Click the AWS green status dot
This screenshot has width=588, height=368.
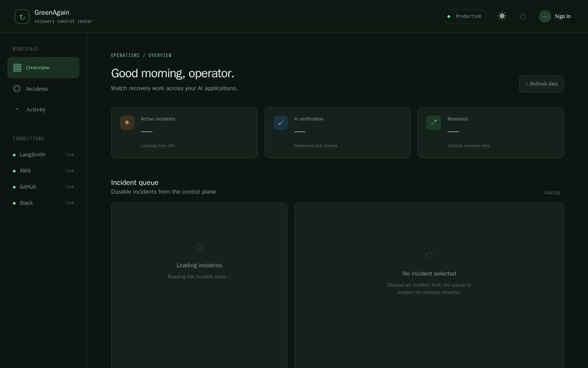tap(14, 171)
